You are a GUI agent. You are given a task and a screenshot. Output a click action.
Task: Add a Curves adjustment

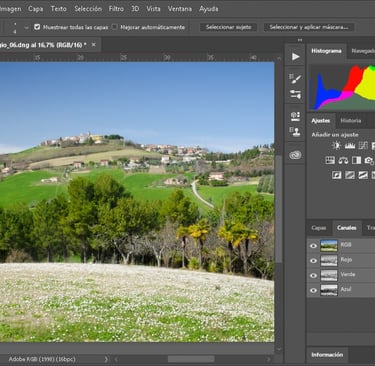tap(363, 146)
